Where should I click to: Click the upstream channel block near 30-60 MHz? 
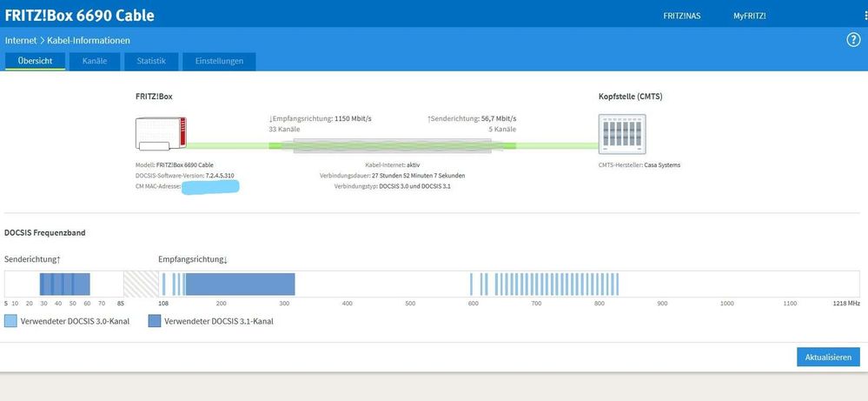click(x=65, y=284)
